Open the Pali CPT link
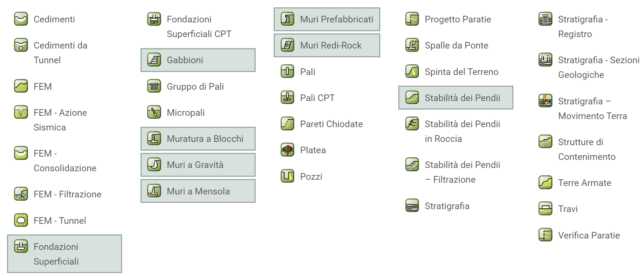644x276 pixels. [x=317, y=98]
